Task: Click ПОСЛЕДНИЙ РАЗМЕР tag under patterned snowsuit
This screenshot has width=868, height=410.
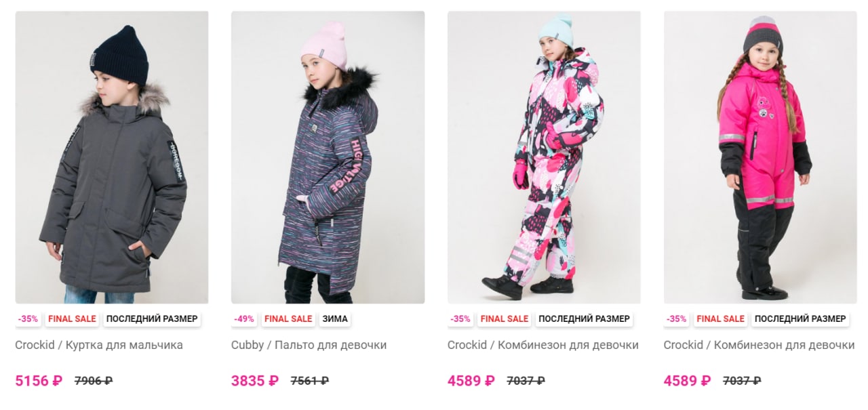Action: coord(585,319)
